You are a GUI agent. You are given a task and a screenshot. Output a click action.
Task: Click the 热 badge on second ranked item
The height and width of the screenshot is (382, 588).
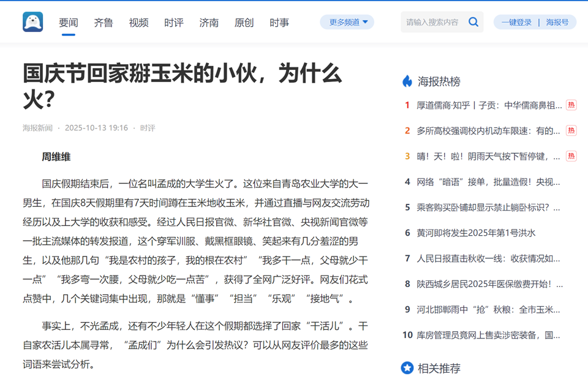571,130
